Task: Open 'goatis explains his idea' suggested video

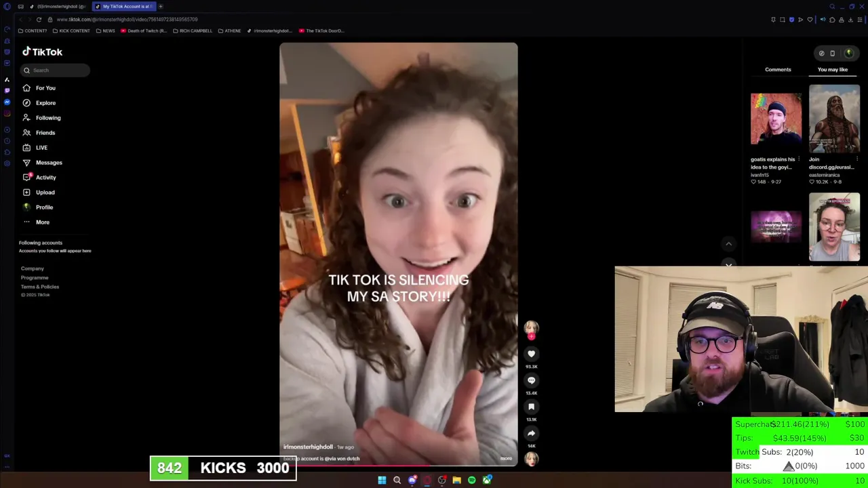Action: (776, 119)
